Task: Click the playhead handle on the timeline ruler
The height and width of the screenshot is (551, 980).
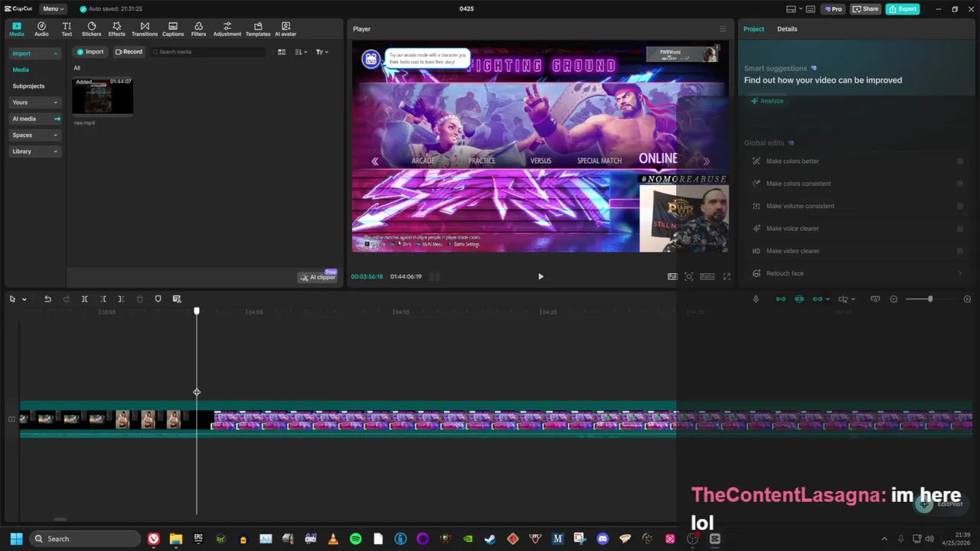Action: coord(197,311)
